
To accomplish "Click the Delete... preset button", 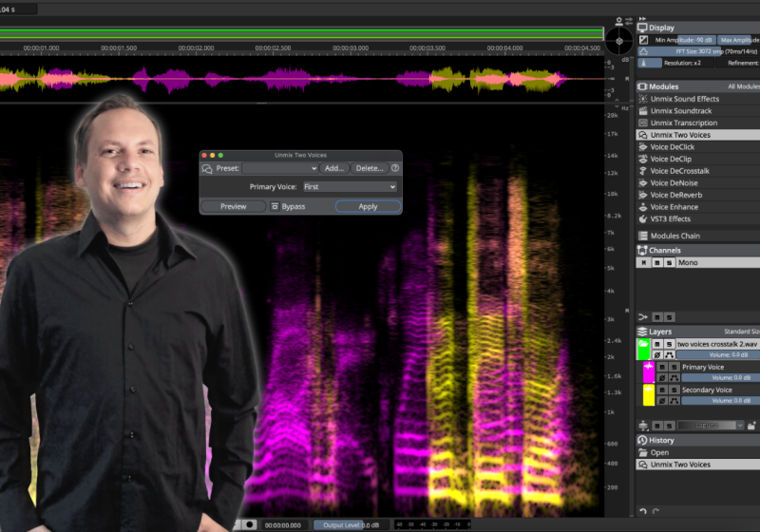I will [x=370, y=168].
